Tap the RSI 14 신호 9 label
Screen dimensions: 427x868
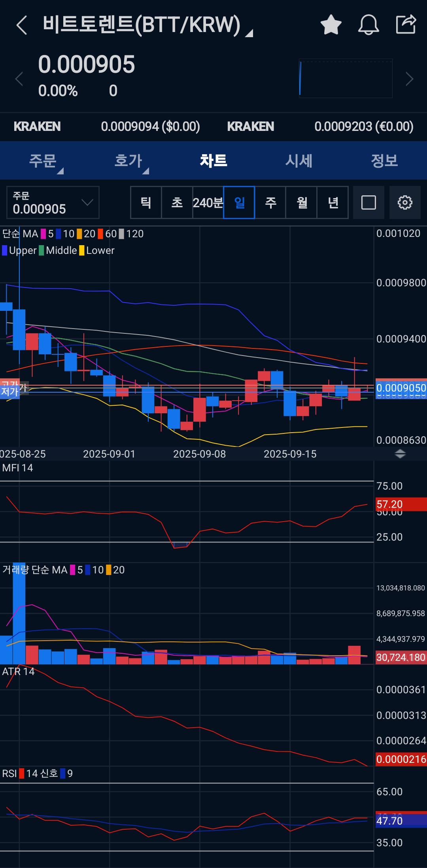(x=38, y=773)
